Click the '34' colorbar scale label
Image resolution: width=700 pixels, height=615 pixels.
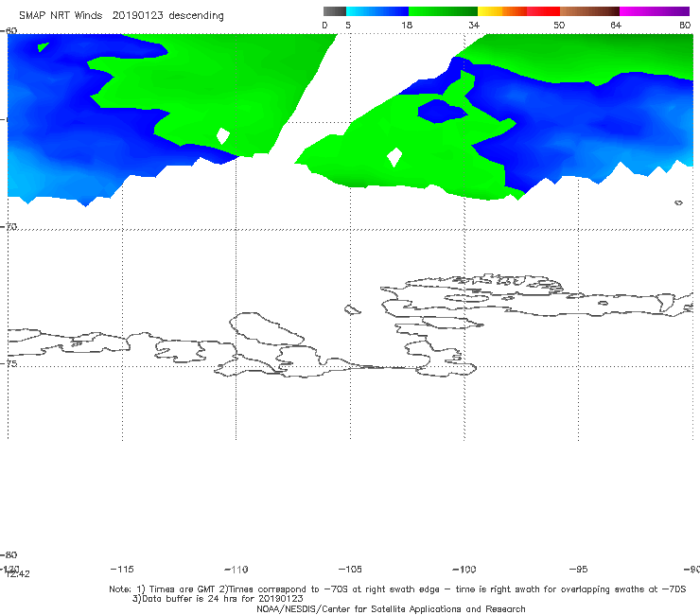tap(474, 25)
